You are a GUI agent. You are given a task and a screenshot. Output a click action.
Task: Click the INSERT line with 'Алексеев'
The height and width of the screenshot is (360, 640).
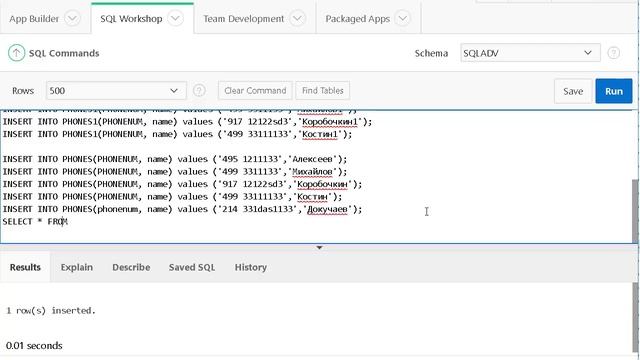[x=175, y=159]
